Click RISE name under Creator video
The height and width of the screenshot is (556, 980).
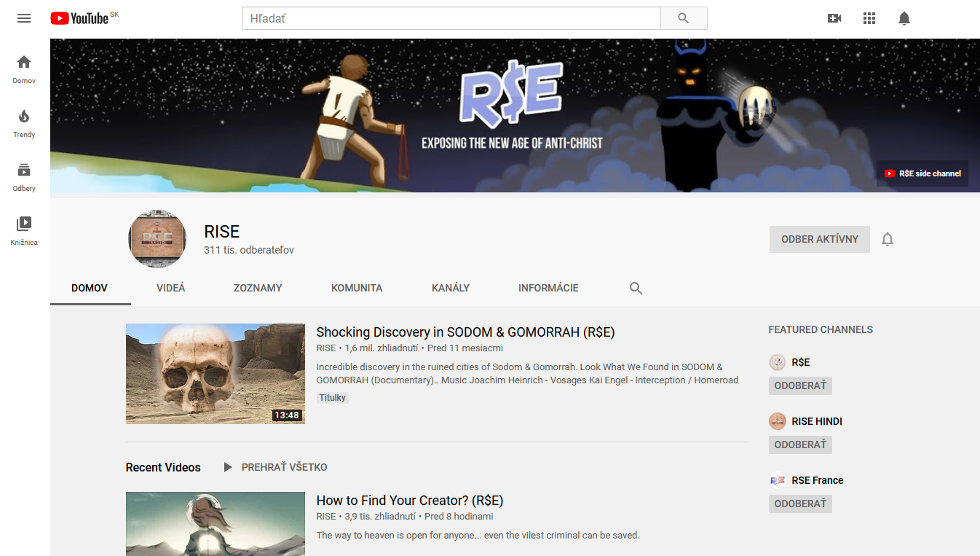(326, 517)
